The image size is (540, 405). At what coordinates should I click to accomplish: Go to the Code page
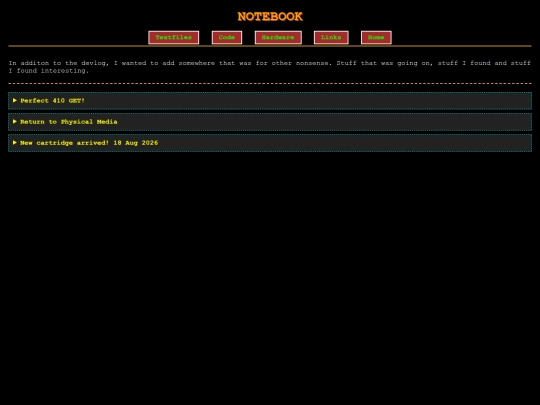click(227, 37)
